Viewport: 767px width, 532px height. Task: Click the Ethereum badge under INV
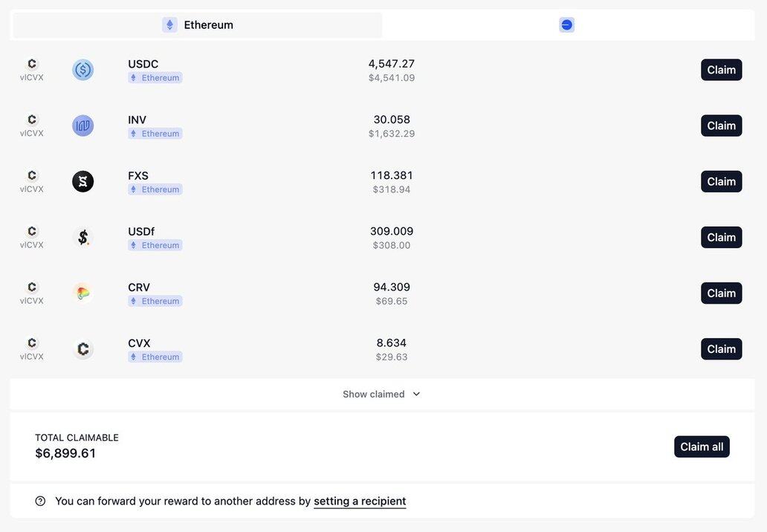(x=155, y=134)
